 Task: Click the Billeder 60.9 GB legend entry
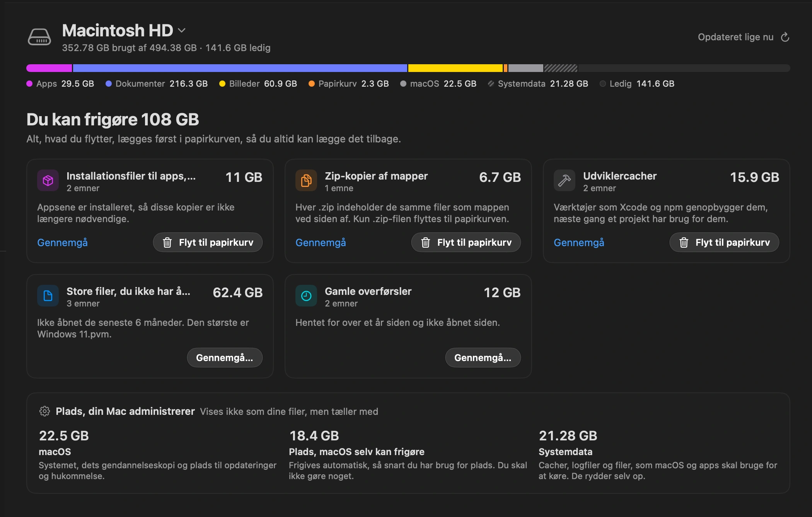[x=258, y=84]
